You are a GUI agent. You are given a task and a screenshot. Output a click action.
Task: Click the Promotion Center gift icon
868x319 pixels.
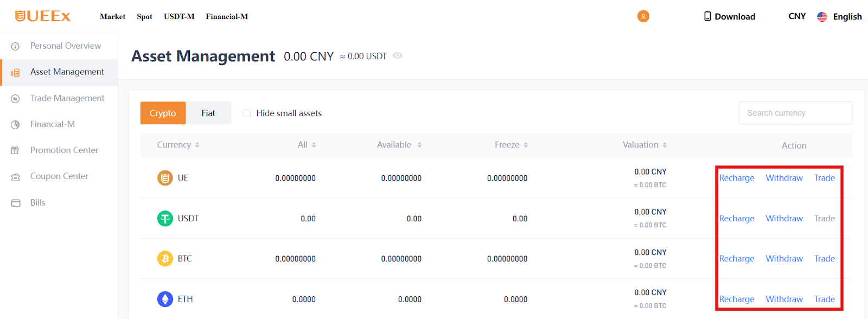[15, 150]
